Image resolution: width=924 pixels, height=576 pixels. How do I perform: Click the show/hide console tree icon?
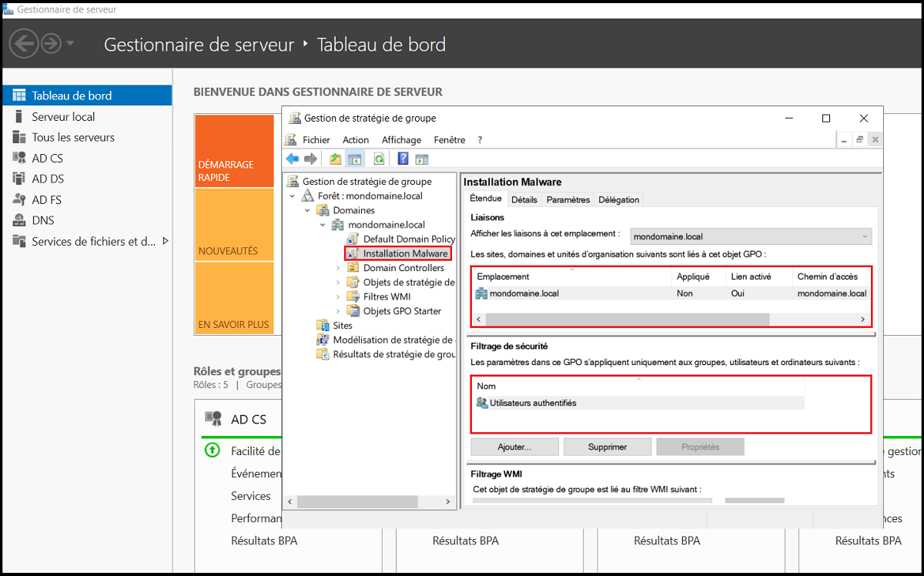[x=354, y=159]
